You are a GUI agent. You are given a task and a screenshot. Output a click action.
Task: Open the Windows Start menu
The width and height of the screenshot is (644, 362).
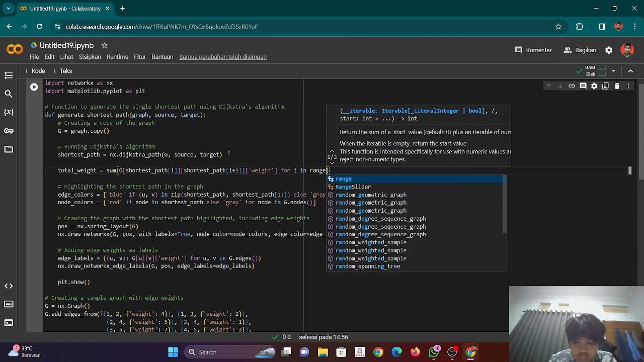pos(173,352)
